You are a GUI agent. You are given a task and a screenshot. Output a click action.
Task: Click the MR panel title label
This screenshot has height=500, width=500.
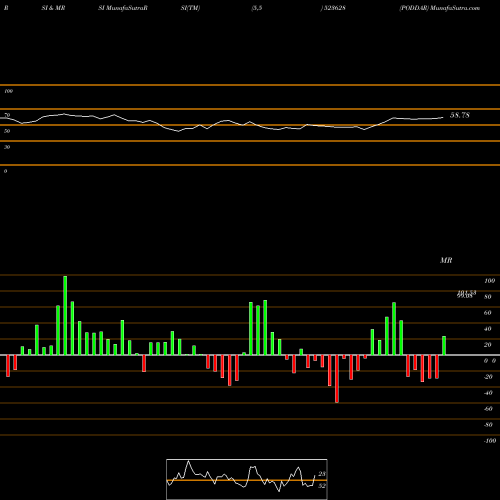[446, 260]
